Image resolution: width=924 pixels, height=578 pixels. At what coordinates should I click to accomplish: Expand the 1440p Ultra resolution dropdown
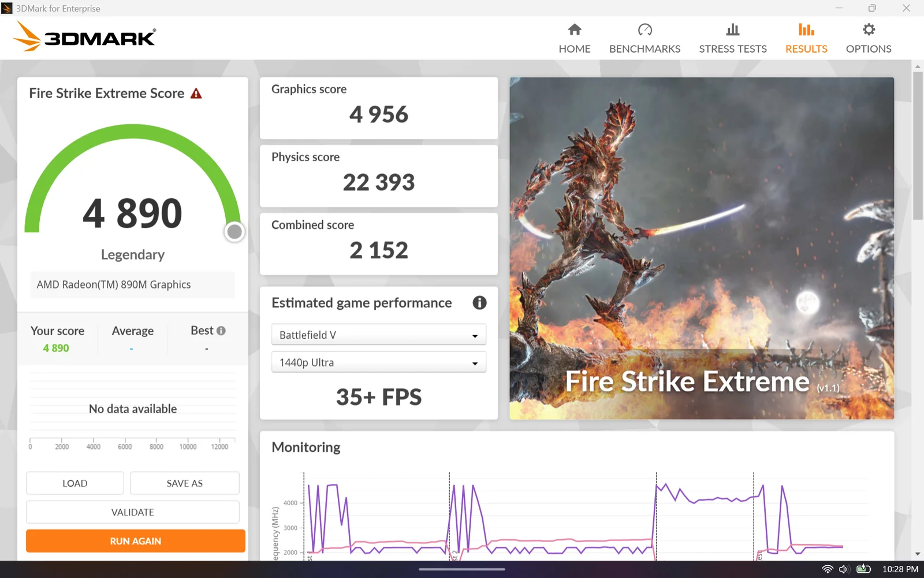[379, 363]
